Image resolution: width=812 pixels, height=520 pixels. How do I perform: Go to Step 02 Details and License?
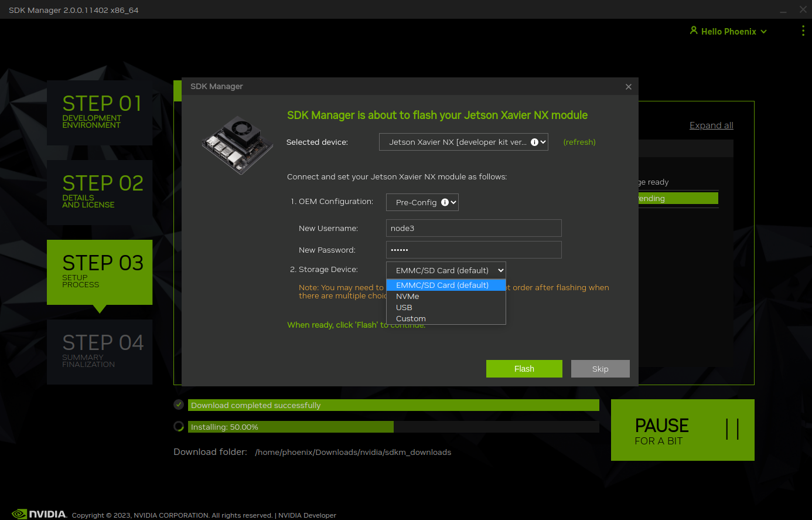[x=100, y=192]
